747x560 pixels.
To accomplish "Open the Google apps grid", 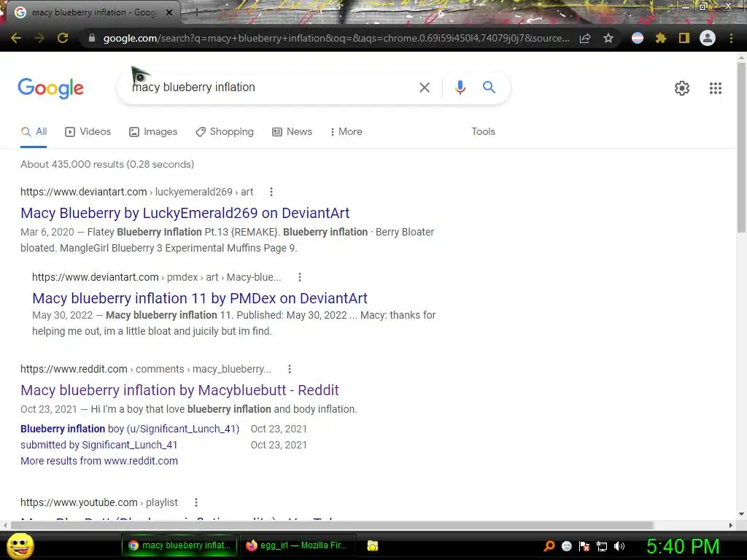I will pyautogui.click(x=716, y=88).
